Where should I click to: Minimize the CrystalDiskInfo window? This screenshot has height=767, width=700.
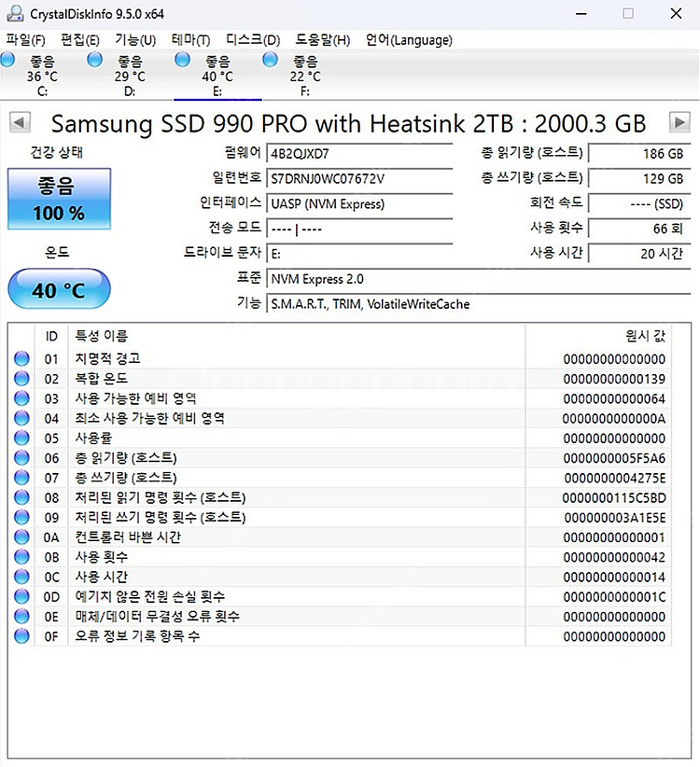pos(581,14)
